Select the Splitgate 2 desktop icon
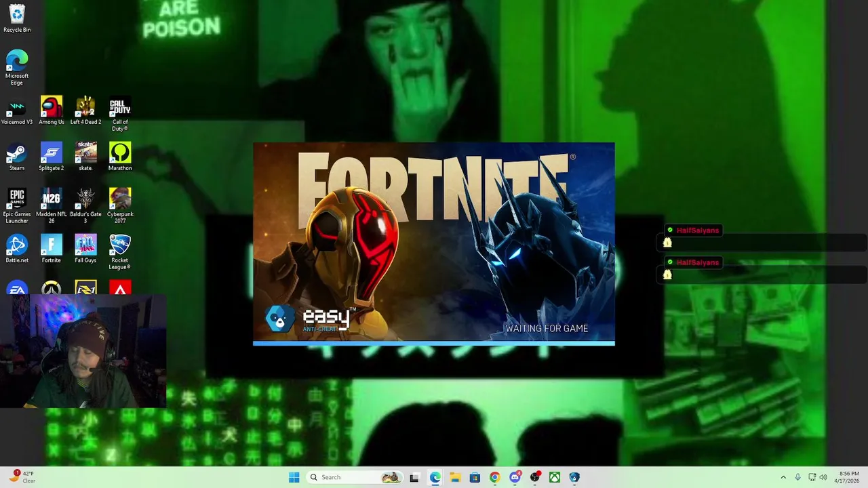This screenshot has height=488, width=868. pyautogui.click(x=52, y=157)
